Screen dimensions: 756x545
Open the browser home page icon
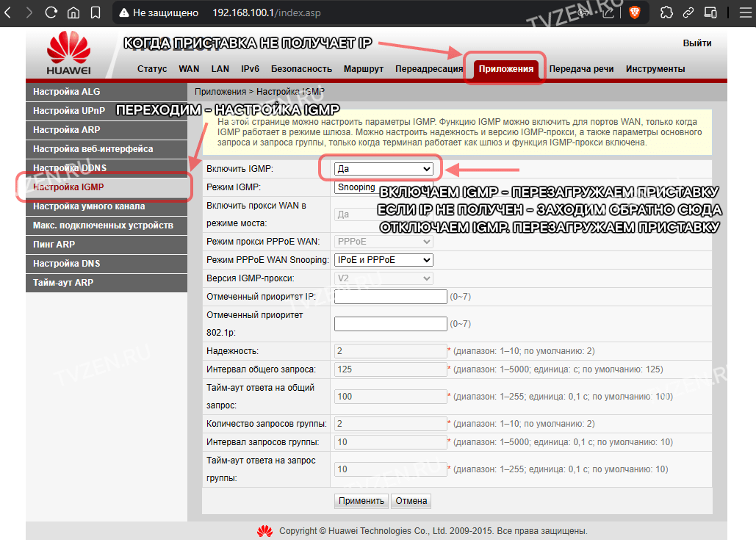click(x=73, y=12)
